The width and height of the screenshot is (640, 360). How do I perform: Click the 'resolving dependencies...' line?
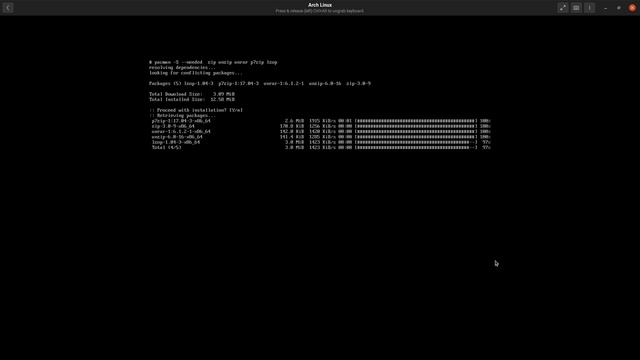182,68
